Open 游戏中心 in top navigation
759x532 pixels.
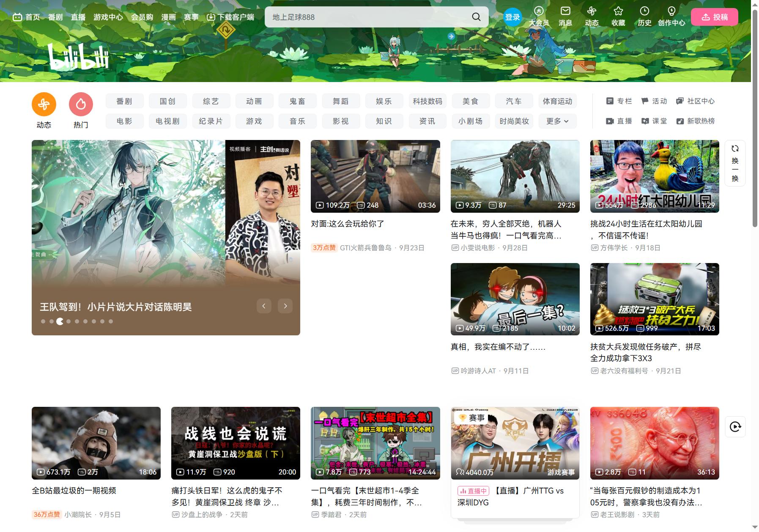(x=108, y=17)
